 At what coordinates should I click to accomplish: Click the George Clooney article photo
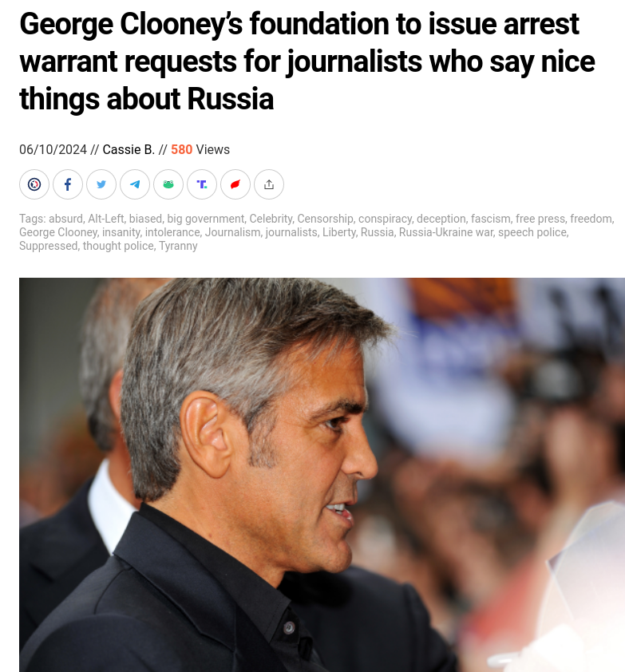click(322, 475)
